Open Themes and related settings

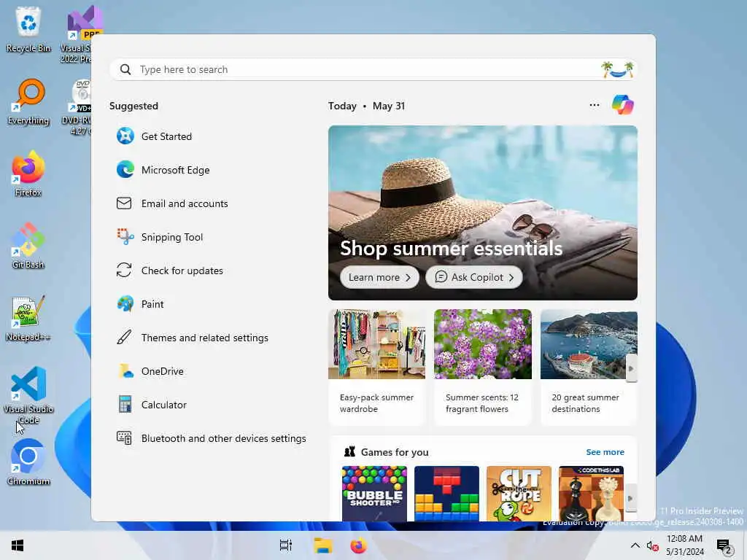click(192, 338)
